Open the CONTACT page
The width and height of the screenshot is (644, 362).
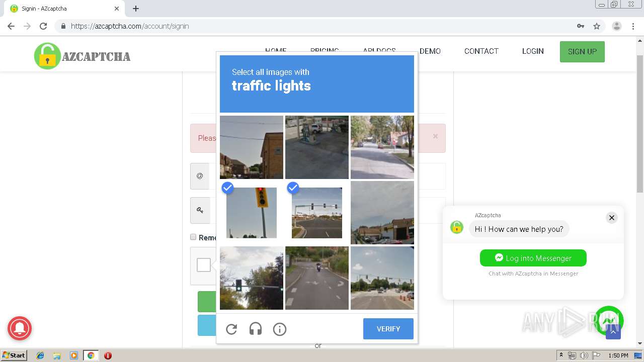[481, 51]
